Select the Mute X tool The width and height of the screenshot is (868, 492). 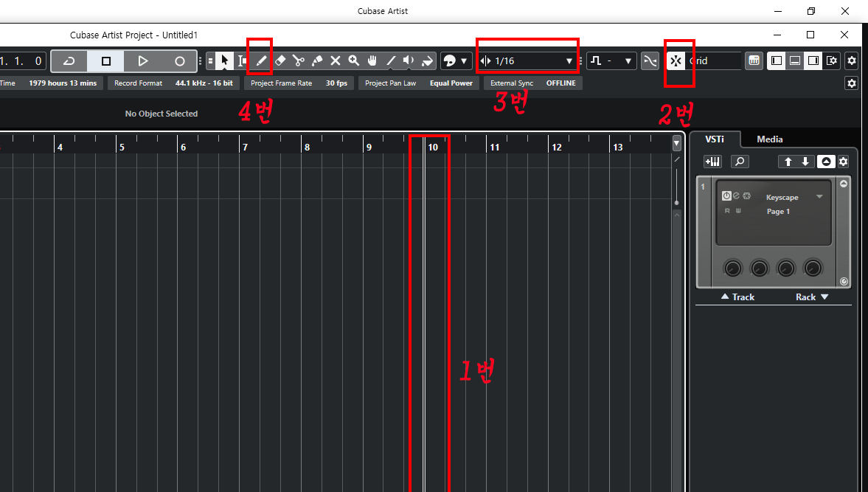click(335, 61)
